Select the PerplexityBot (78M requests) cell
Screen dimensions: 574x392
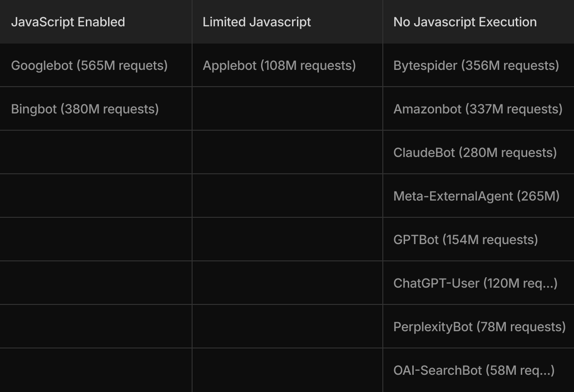click(479, 327)
